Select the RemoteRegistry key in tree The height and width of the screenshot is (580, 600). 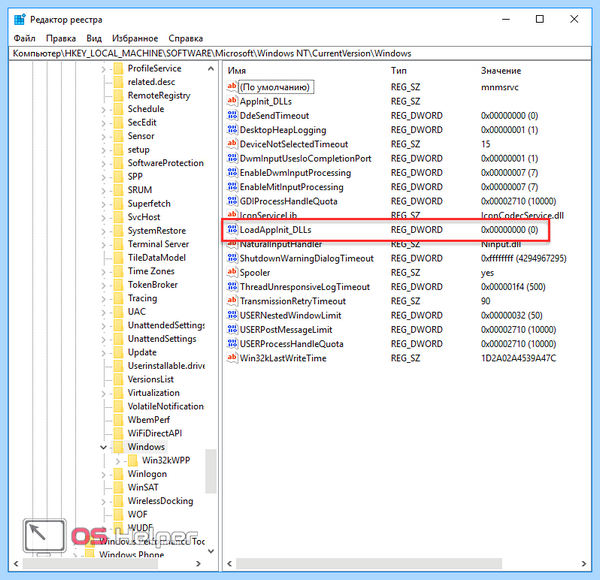point(159,95)
